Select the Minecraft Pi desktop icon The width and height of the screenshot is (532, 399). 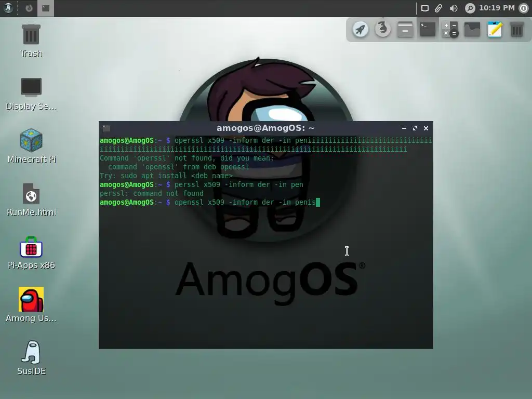click(31, 146)
